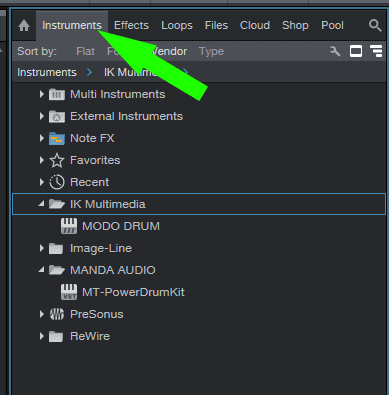Open the browser search magnifier
This screenshot has height=395, width=389.
tap(375, 25)
